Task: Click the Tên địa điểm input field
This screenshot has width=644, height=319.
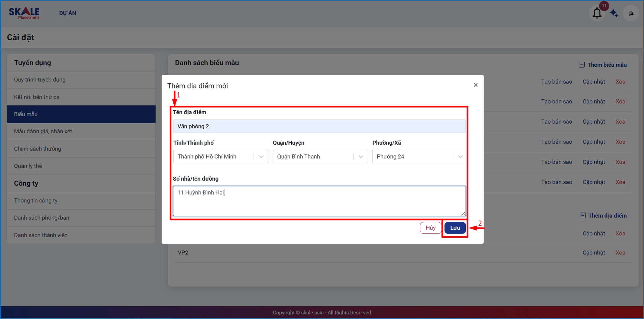Action: (x=319, y=126)
